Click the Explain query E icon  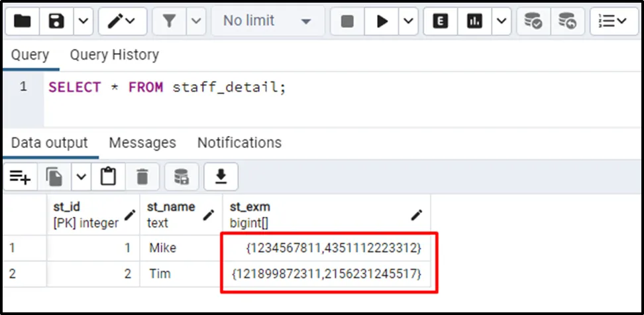tap(441, 21)
